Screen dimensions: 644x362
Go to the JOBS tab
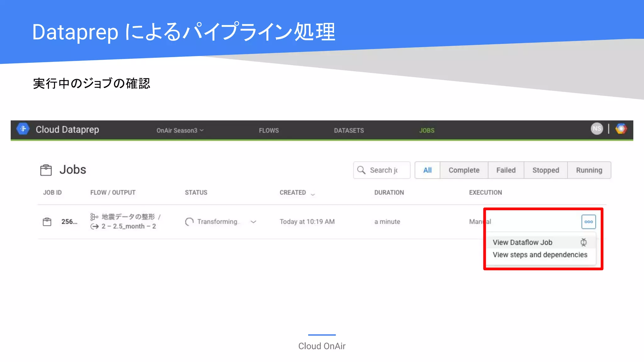click(x=427, y=130)
